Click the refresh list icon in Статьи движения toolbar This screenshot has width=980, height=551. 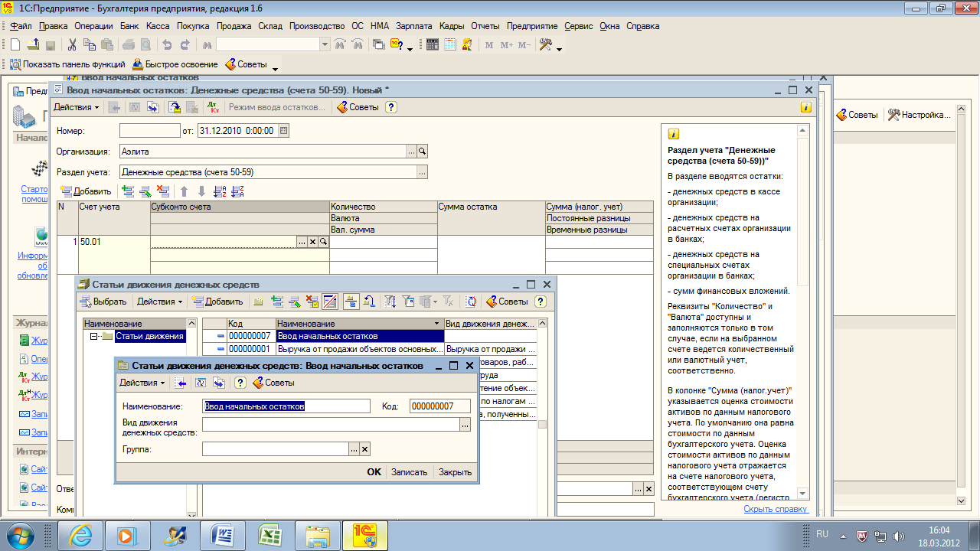click(472, 302)
